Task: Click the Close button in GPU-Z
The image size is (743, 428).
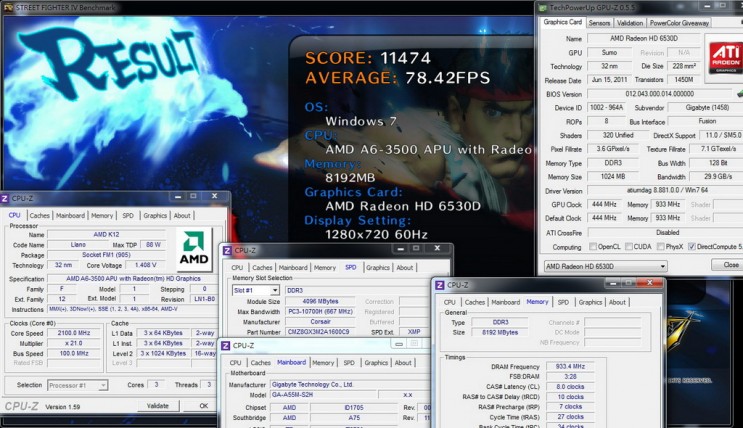Action: (x=731, y=265)
